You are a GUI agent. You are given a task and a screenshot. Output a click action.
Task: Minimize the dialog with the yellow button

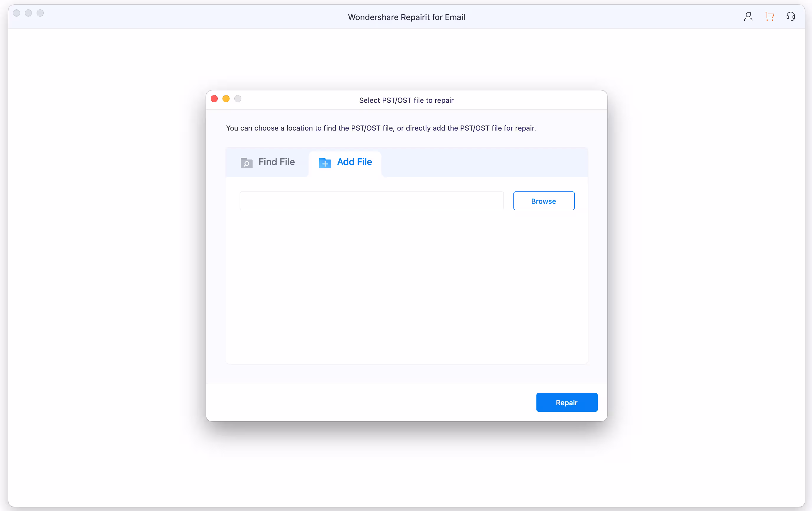point(226,99)
